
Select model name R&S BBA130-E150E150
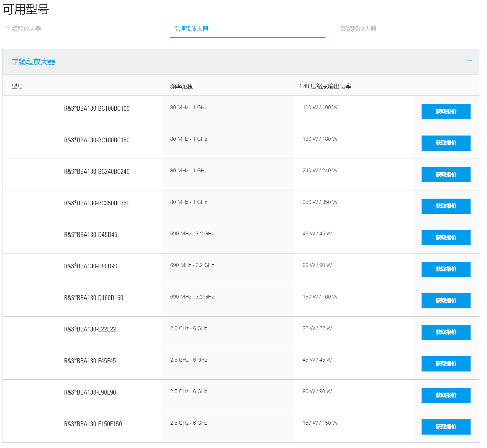click(x=93, y=424)
